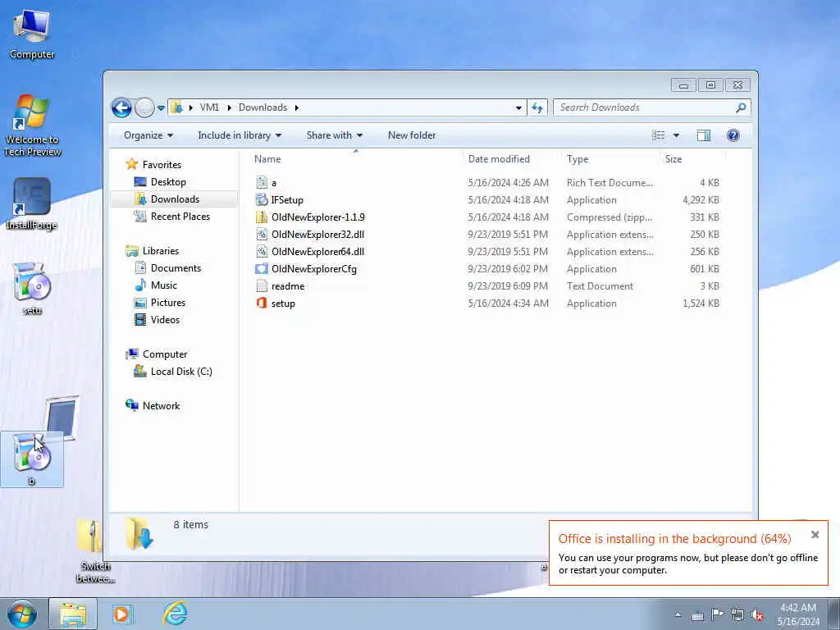840x630 pixels.
Task: Click the Windows Explorer taskbar button
Action: (73, 614)
